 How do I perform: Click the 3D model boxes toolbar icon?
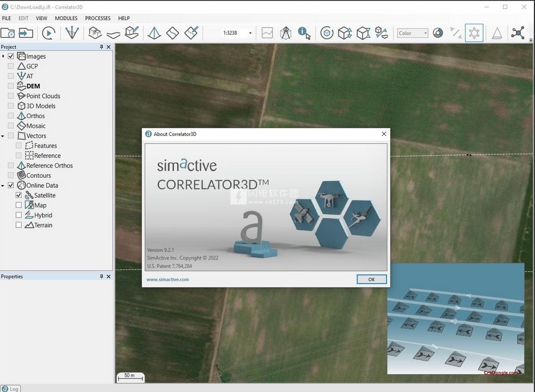click(95, 33)
